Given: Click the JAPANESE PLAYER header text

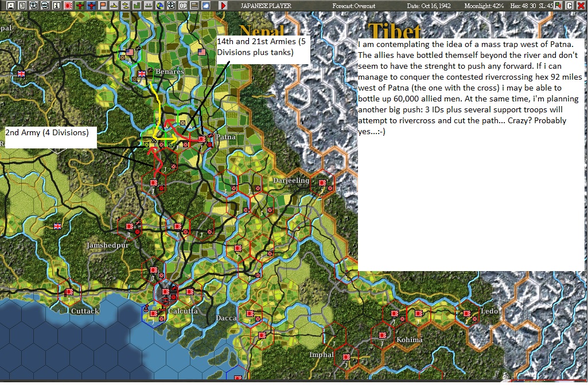Looking at the screenshot, I should pos(266,6).
